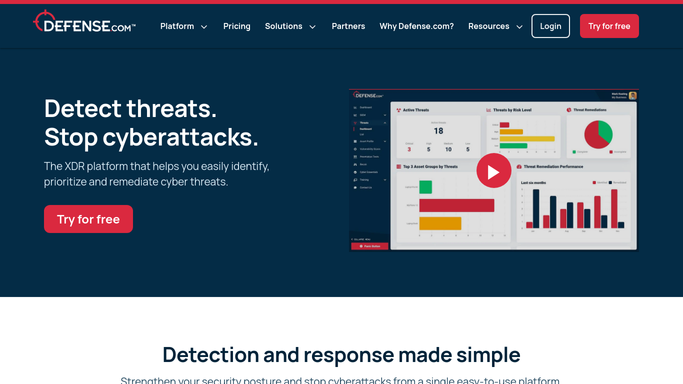This screenshot has width=683, height=384.
Task: Expand the Resources dropdown chevron
Action: click(519, 27)
